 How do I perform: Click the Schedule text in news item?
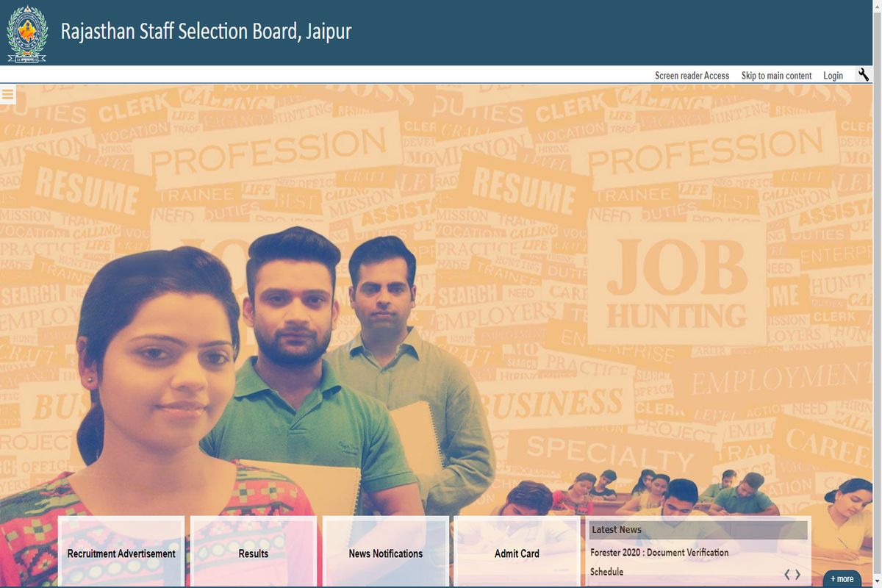click(606, 572)
